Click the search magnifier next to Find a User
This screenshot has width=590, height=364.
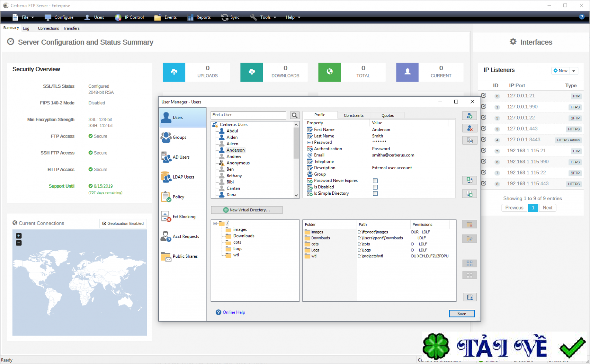[294, 115]
